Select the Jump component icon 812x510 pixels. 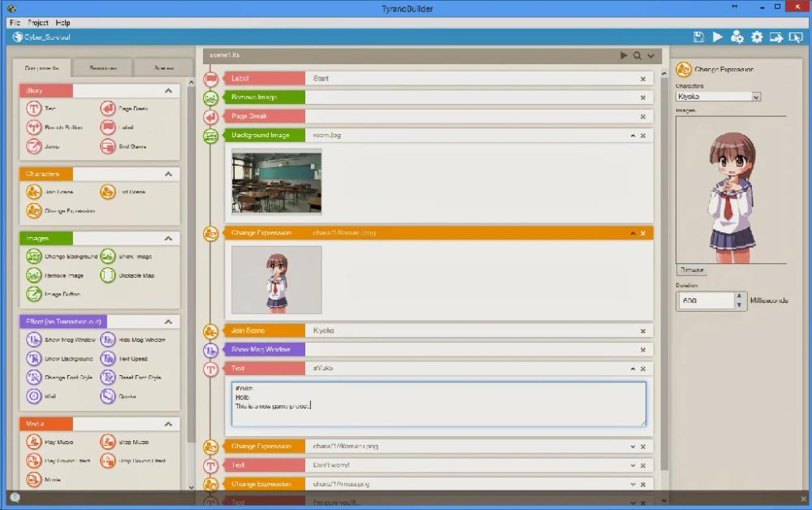coord(33,146)
